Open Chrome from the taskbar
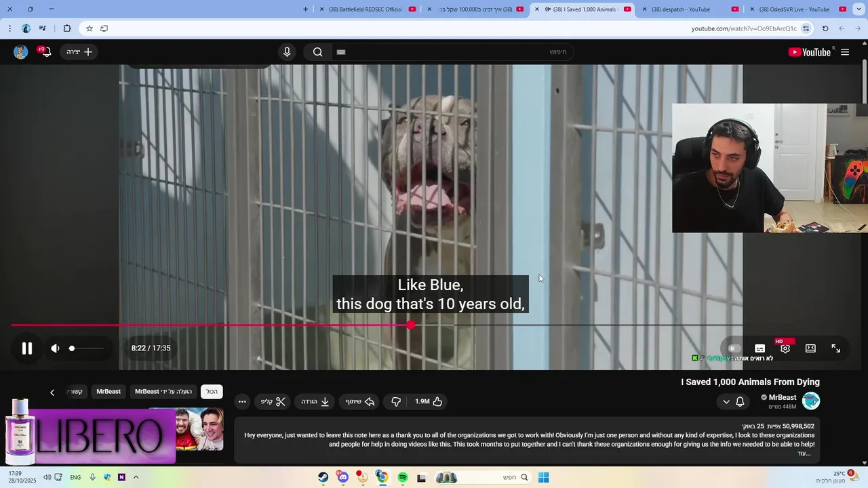Screen dimensions: 868x488 tap(382, 478)
